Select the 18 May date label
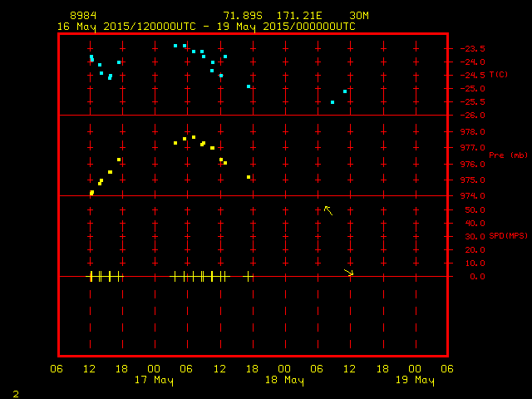The image size is (532, 399). [284, 381]
